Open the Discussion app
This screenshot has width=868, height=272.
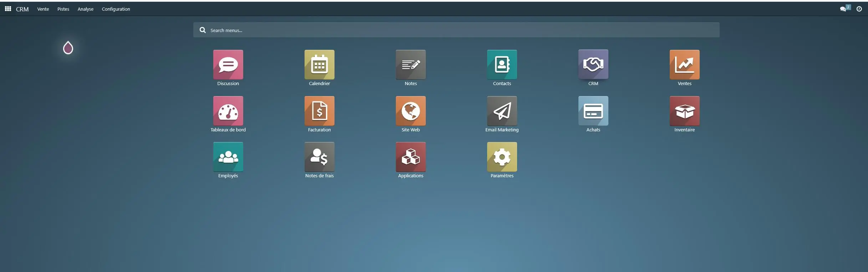tap(228, 65)
